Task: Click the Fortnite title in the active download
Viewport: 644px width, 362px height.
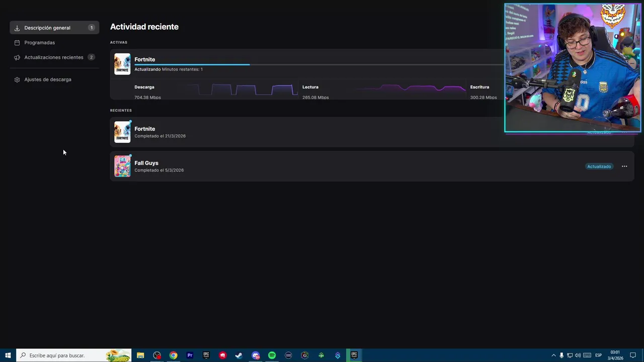Action: tap(144, 59)
